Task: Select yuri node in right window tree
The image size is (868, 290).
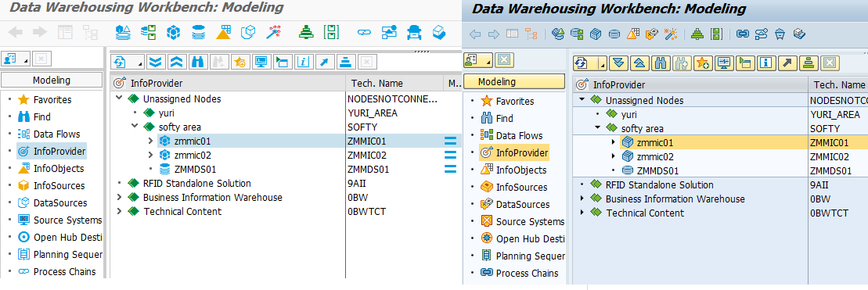Action: [x=628, y=114]
